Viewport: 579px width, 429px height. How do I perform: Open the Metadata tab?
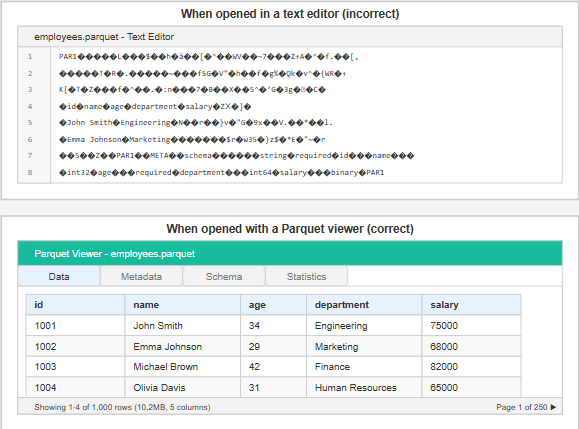141,276
